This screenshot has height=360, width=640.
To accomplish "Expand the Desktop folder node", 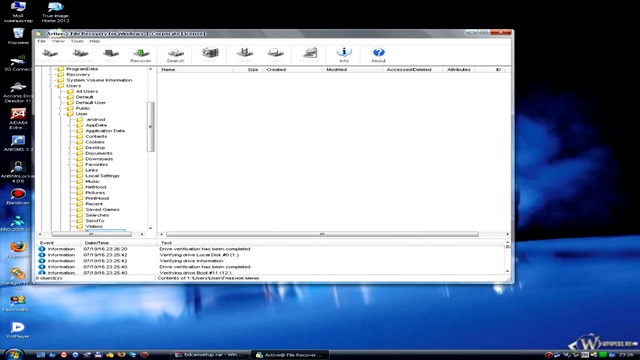I will click(69, 148).
